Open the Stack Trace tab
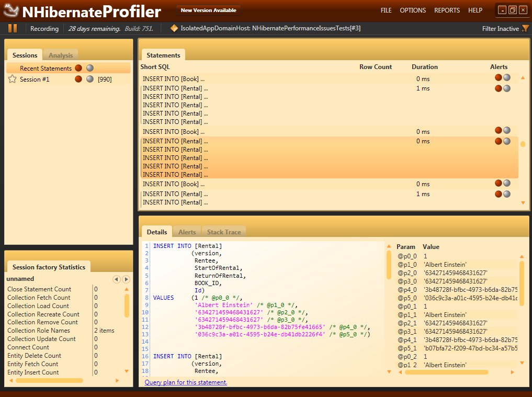This screenshot has height=397, width=532. [x=224, y=232]
